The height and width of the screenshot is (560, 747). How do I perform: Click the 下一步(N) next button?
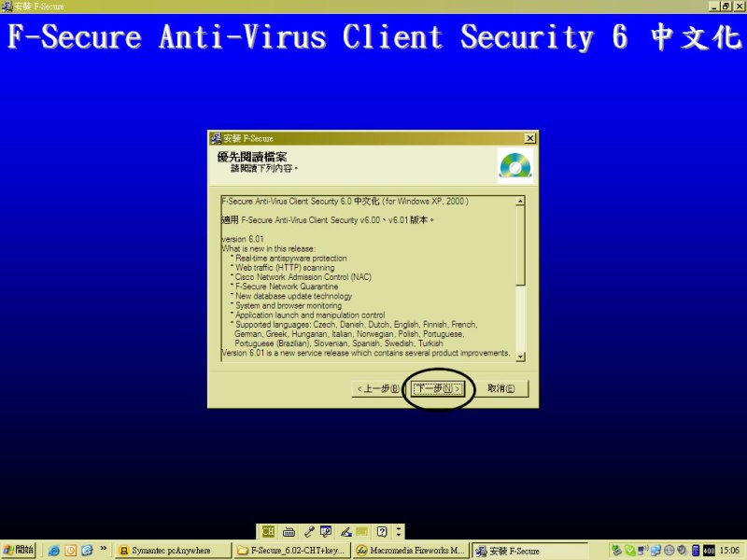point(437,388)
